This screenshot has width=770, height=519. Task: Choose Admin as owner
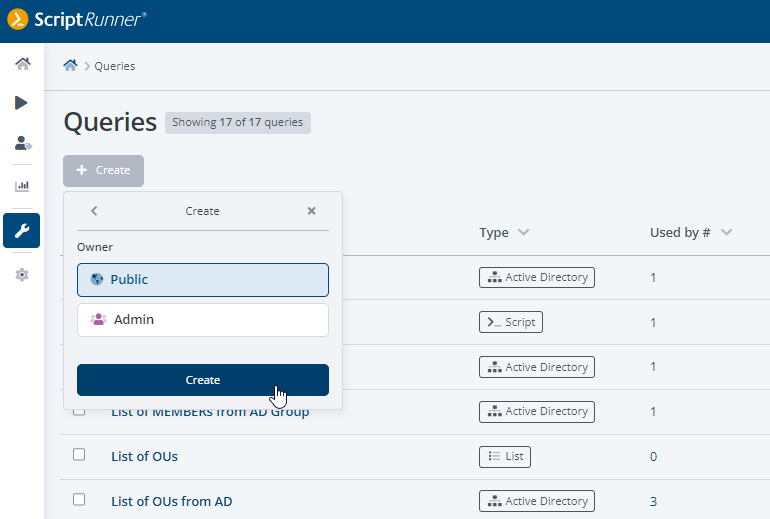203,320
